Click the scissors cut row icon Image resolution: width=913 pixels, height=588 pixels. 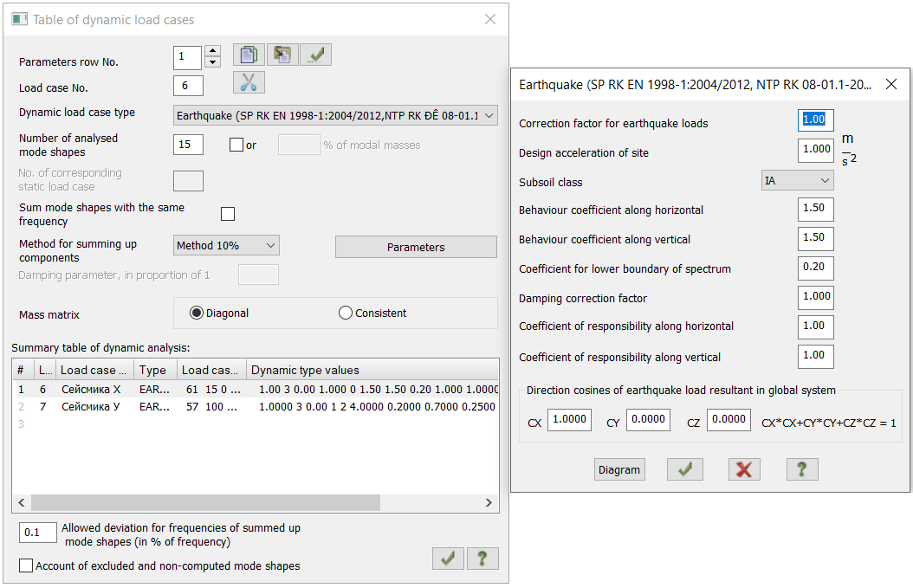pos(249,82)
